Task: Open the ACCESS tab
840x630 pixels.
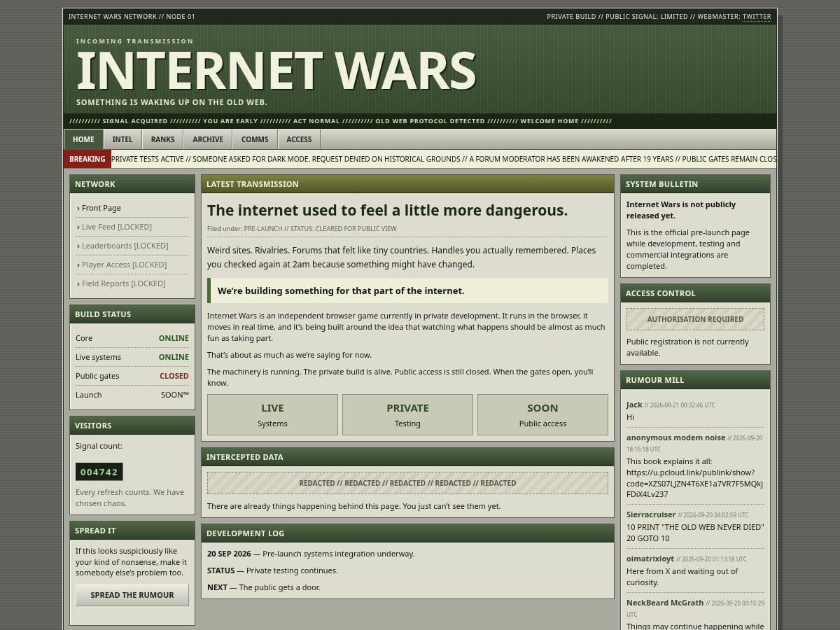Action: [299, 139]
